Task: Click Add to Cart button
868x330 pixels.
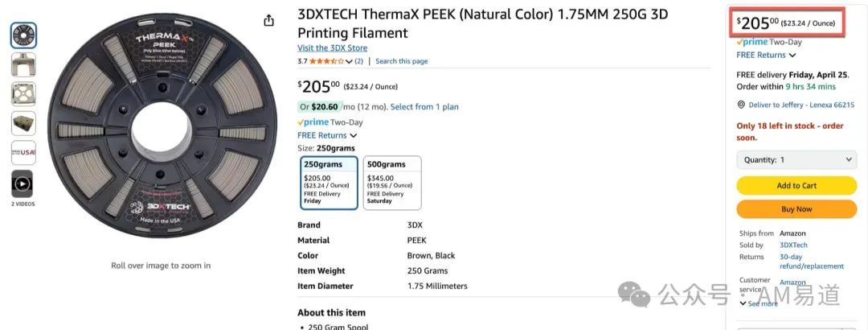Action: click(796, 185)
